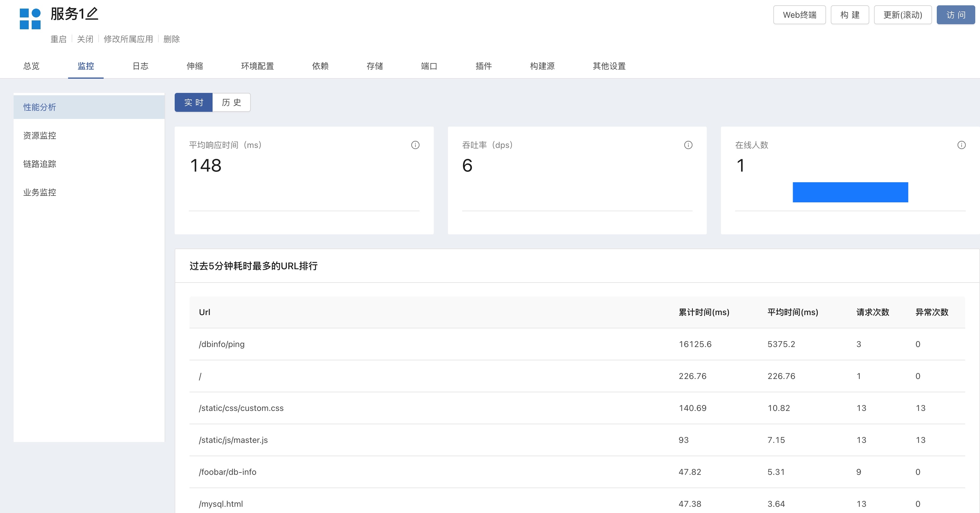Click the blue 在线人数 chart bar

[850, 192]
